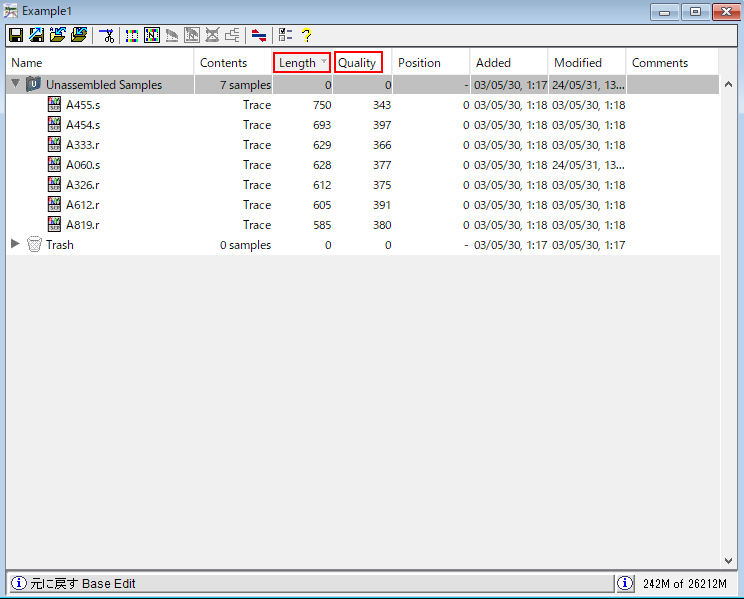
Task: Click the trace icon beside A333.r
Action: 55,144
